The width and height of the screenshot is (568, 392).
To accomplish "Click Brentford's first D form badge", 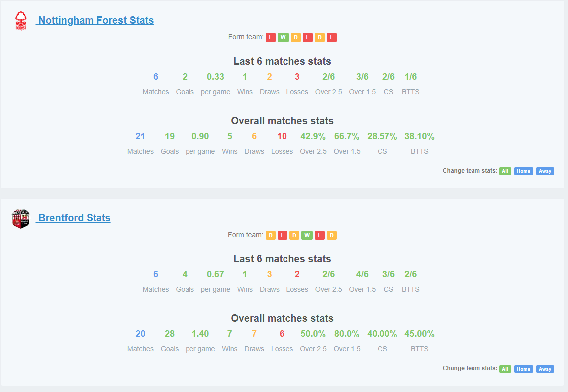I will point(270,235).
